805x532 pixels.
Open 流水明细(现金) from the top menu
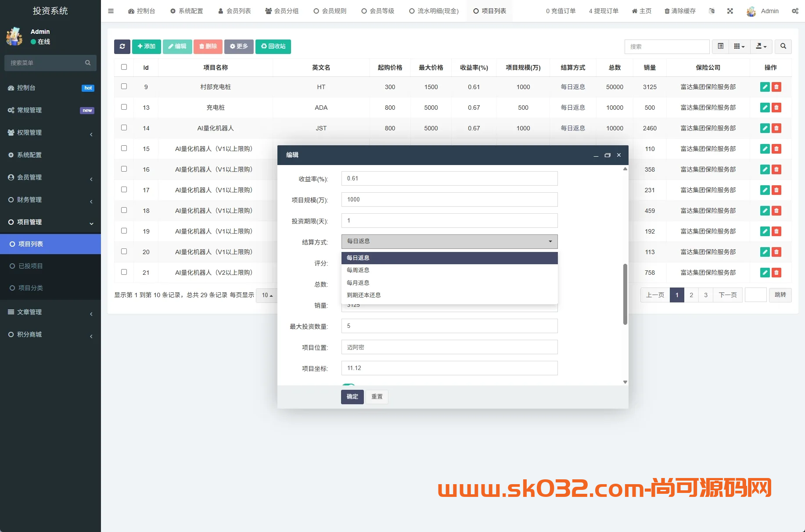pos(433,11)
